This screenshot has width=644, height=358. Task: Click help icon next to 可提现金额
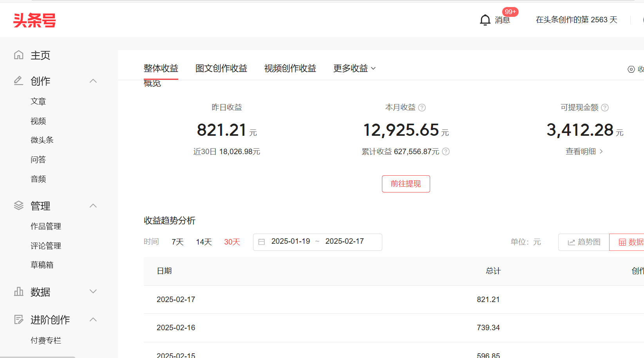click(605, 108)
